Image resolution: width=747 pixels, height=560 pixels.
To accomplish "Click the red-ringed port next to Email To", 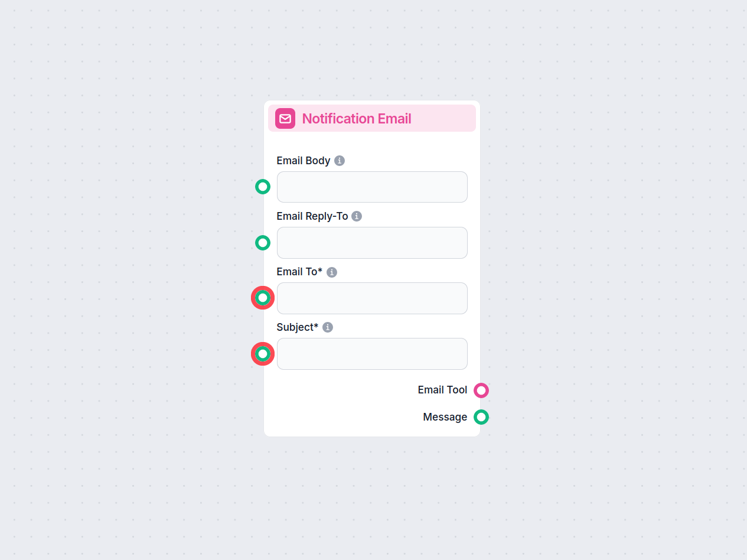I will click(x=263, y=298).
